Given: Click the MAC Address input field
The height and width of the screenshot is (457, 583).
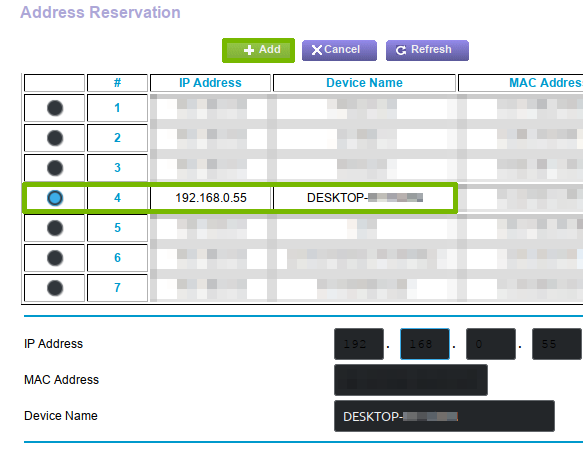Looking at the screenshot, I should [x=411, y=380].
